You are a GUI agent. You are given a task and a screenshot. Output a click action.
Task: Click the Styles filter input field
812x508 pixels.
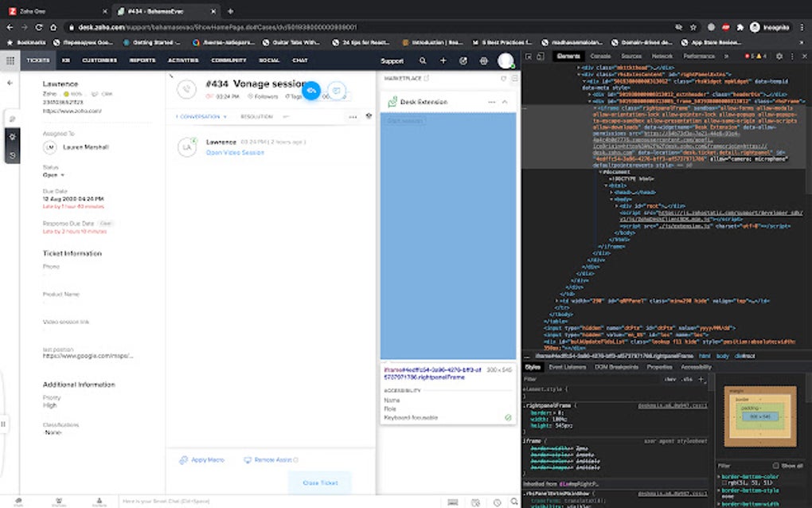(591, 379)
